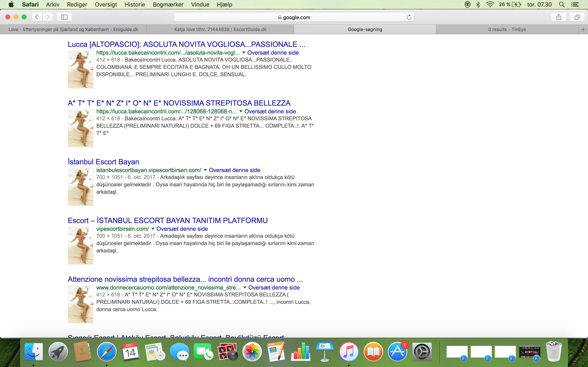Screen dimensions: 588x367
Task: Go back using the back arrow
Action: [x=37, y=17]
